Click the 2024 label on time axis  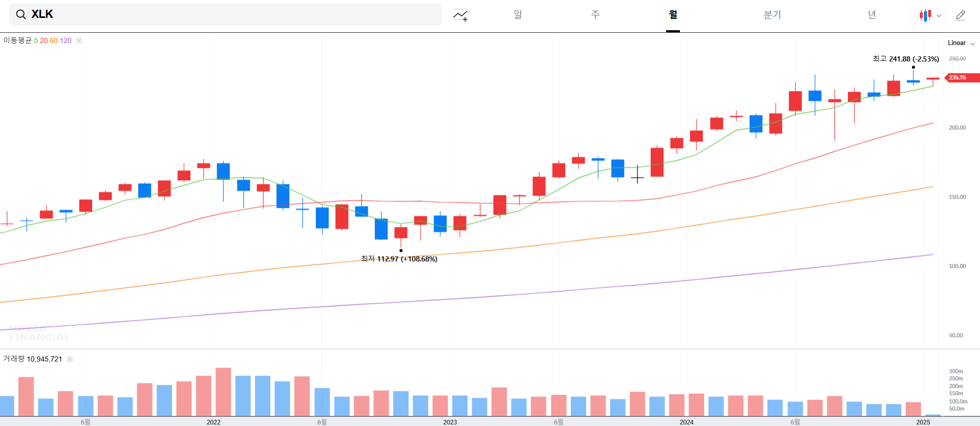[x=687, y=422]
